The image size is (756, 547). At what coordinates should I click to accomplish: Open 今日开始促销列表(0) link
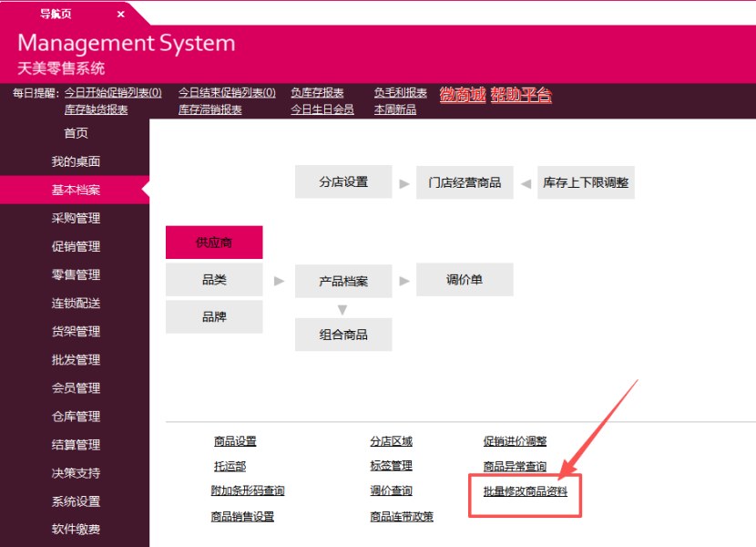pos(113,93)
